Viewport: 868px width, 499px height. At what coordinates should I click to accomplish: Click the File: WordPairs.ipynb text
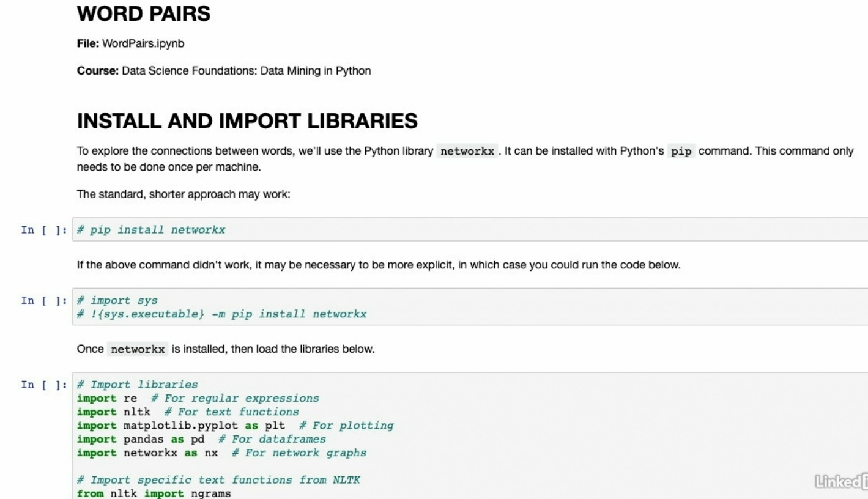click(x=126, y=43)
